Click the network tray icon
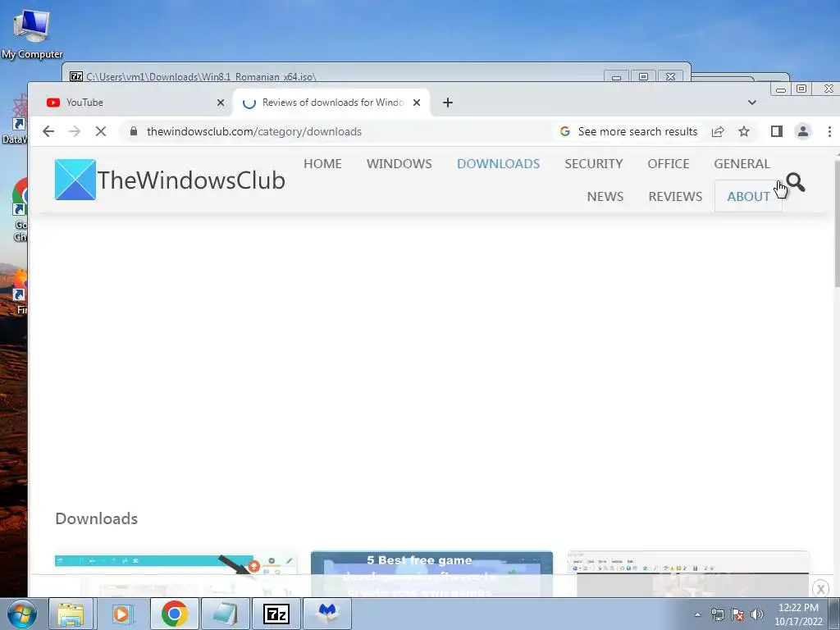The height and width of the screenshot is (630, 840). 717,614
